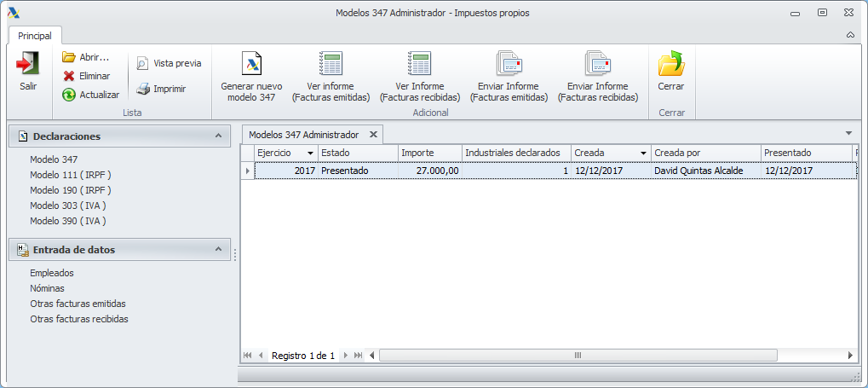Sort by Industriales declarados column header
The width and height of the screenshot is (868, 388).
(516, 153)
